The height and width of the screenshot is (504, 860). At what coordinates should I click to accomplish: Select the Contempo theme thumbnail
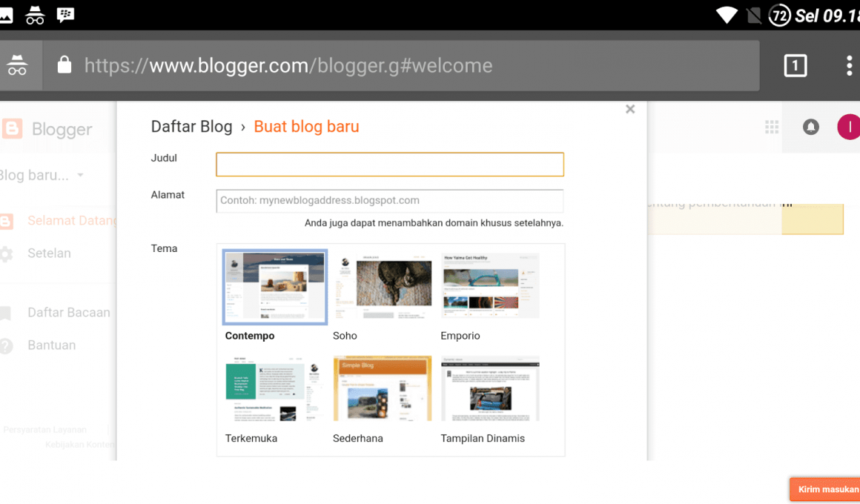(275, 287)
